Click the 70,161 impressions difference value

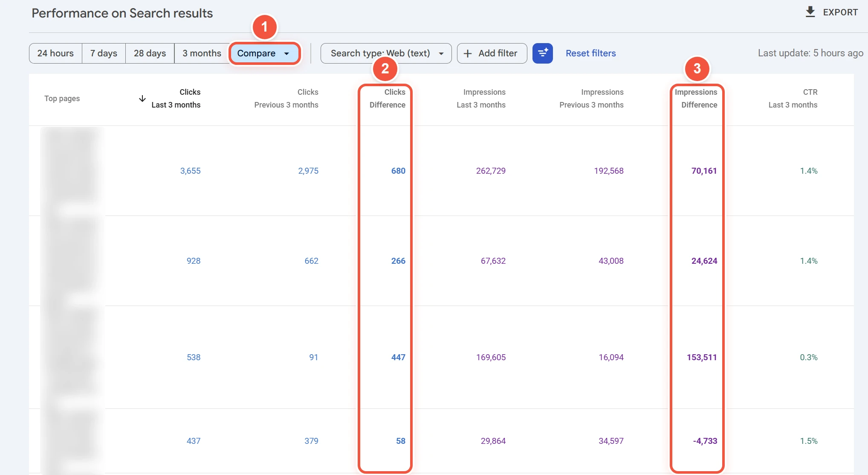click(704, 171)
